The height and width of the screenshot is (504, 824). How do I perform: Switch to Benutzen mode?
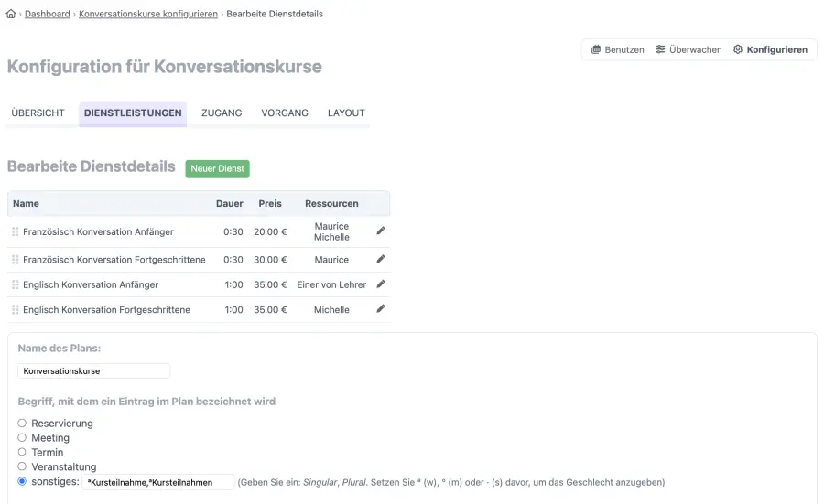[617, 49]
